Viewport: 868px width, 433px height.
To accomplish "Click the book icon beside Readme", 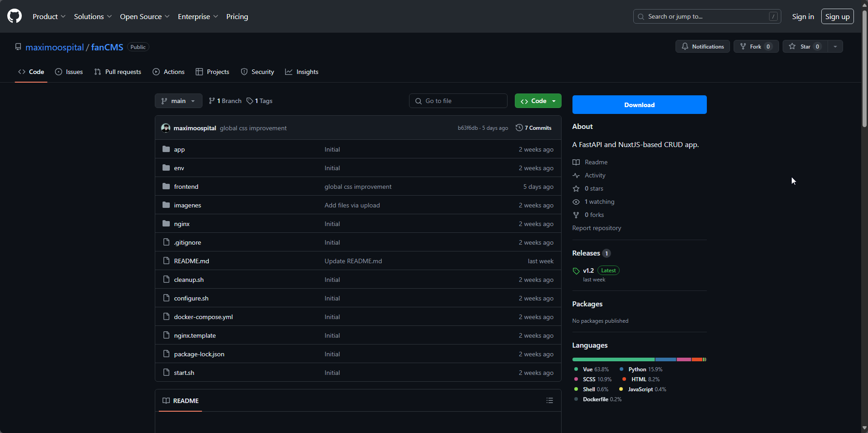I will point(576,162).
